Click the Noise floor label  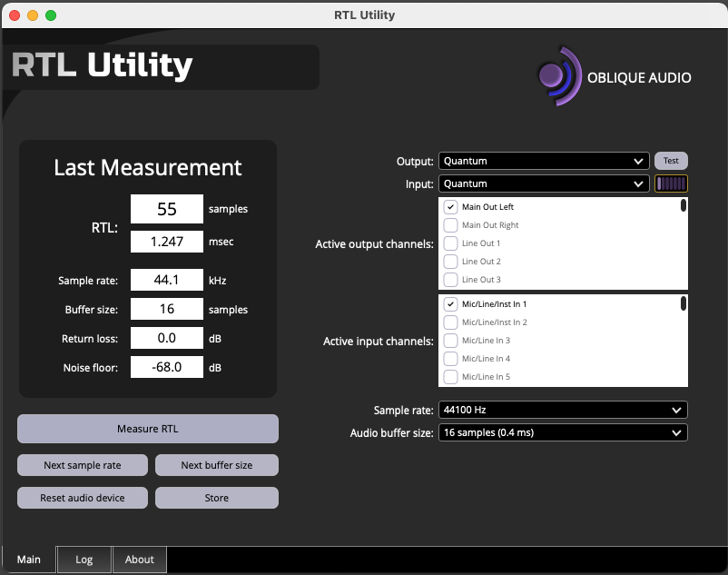click(x=91, y=368)
